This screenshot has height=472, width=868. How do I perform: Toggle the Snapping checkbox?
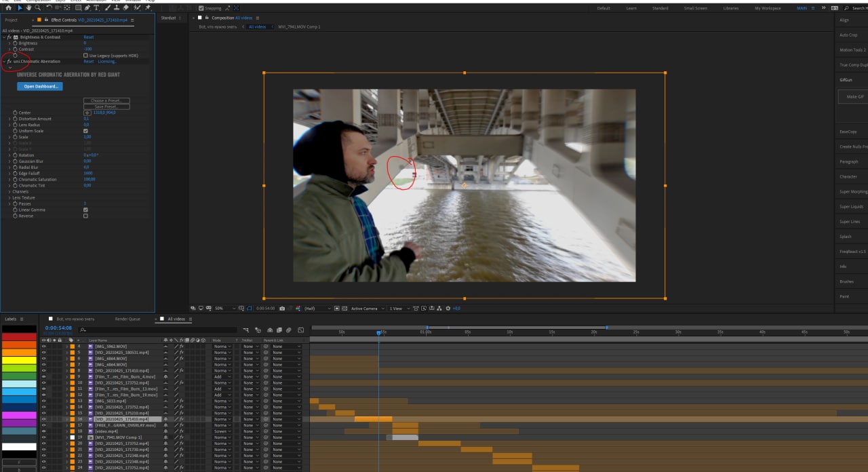(x=201, y=8)
